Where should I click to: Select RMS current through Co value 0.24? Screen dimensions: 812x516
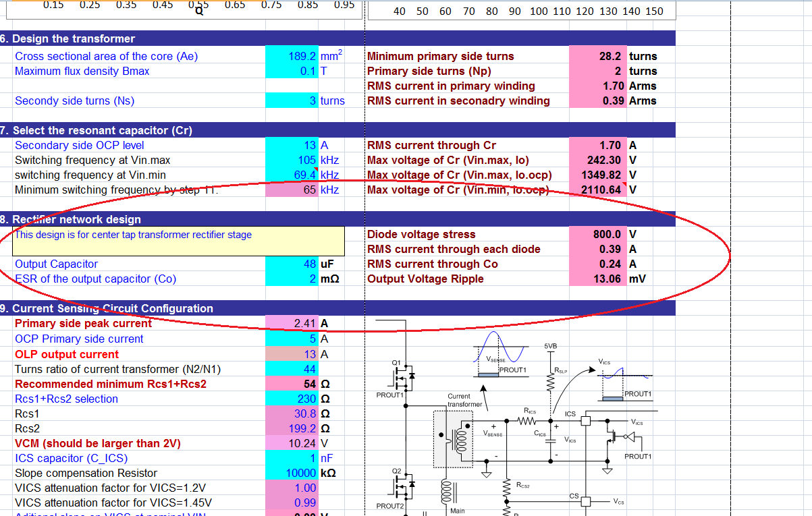(598, 264)
